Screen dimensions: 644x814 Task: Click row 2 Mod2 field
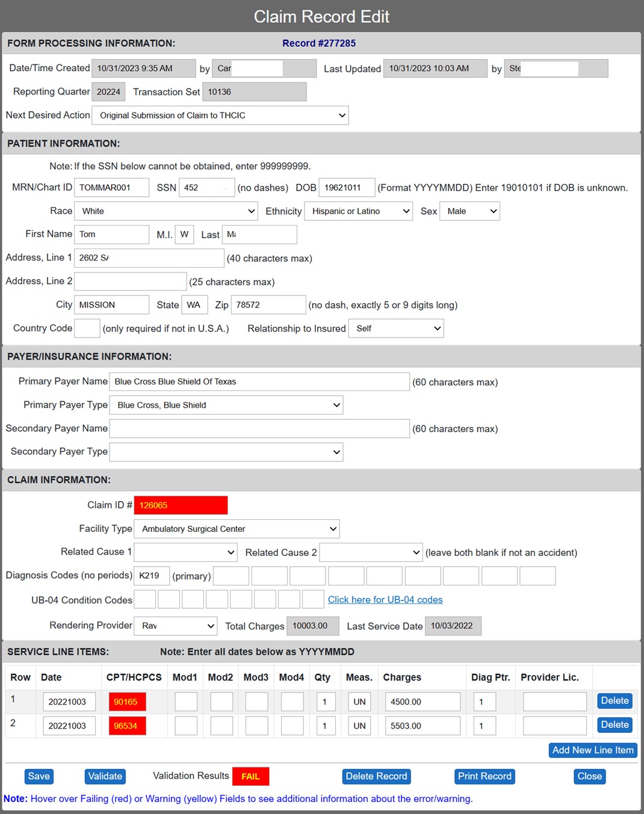click(x=221, y=726)
